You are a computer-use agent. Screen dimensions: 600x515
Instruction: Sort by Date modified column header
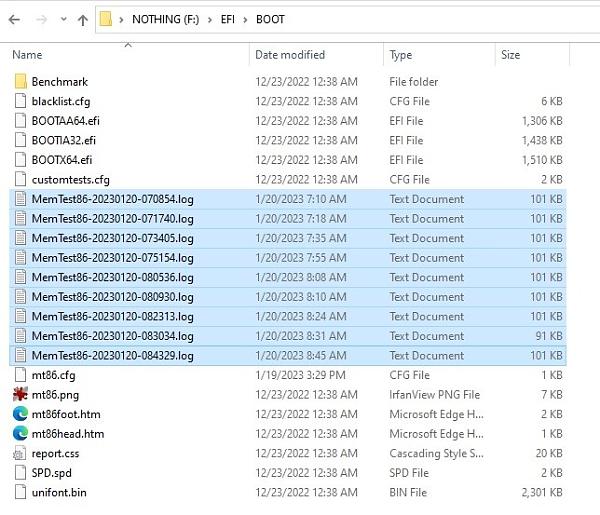[290, 55]
